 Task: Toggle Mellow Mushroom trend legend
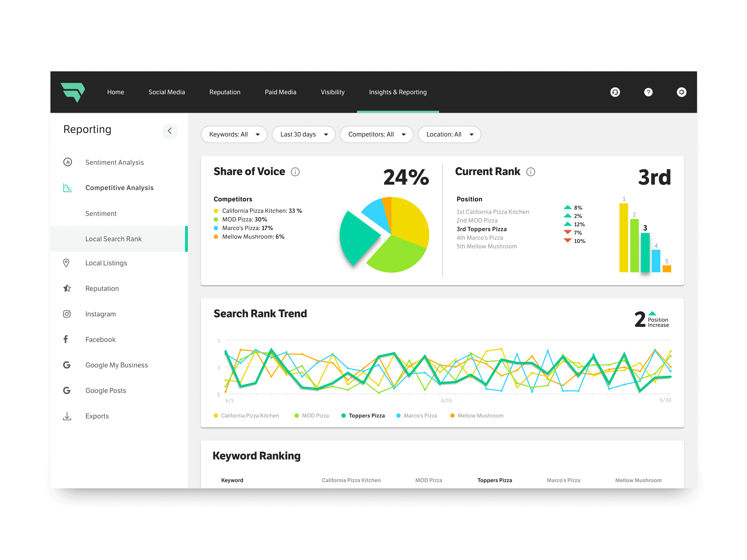(x=477, y=416)
